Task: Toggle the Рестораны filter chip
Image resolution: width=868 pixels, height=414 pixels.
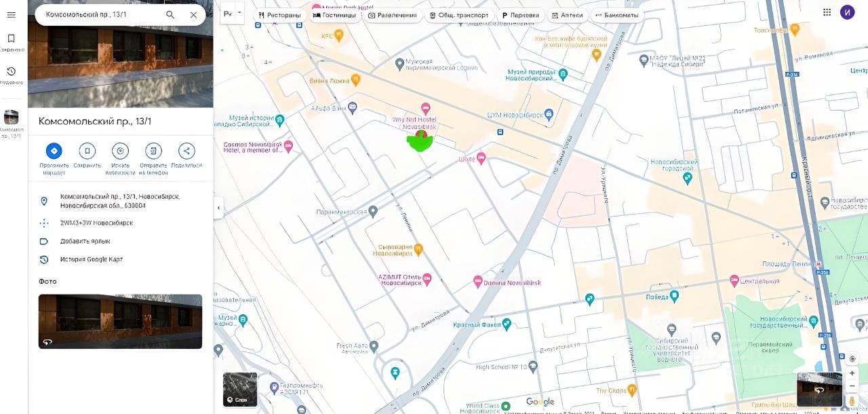Action: point(279,15)
